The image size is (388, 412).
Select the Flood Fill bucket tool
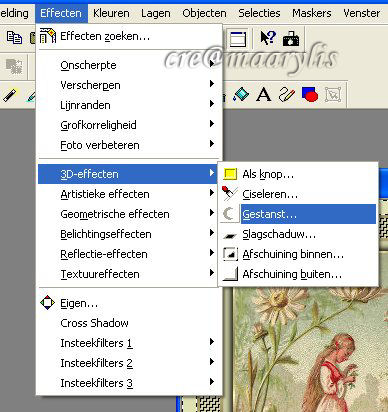[241, 94]
